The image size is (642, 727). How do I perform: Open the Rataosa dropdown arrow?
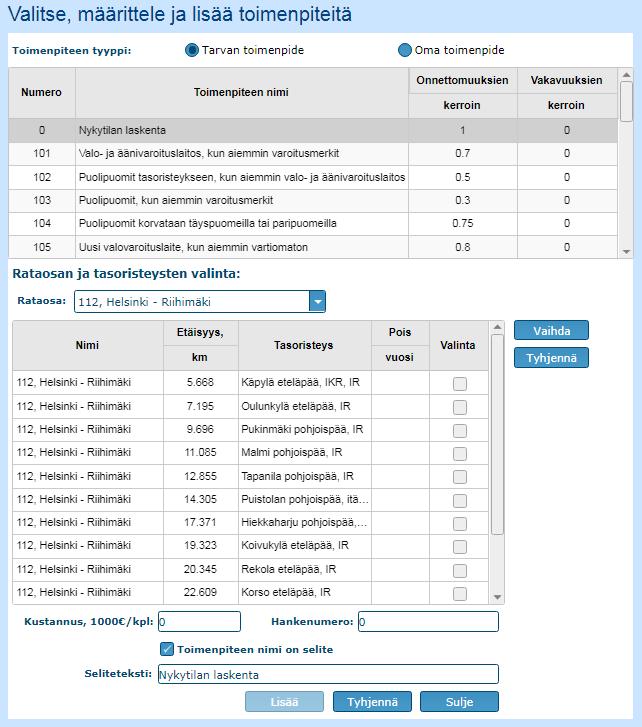318,302
